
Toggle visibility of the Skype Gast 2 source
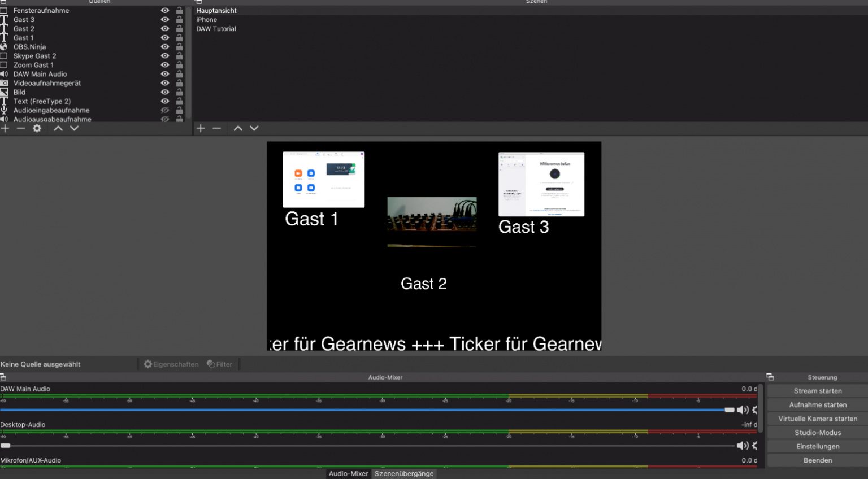coord(165,56)
